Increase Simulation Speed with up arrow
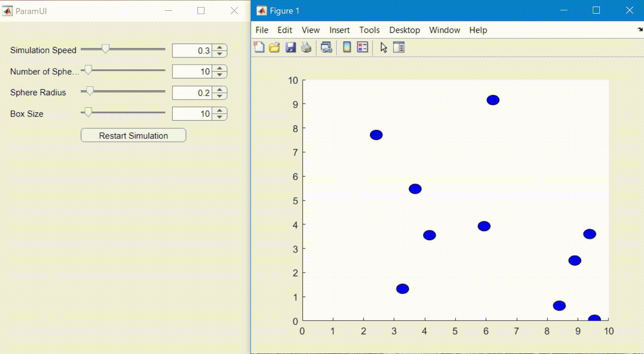Screen dimensions: 644x354 [x=220, y=47]
